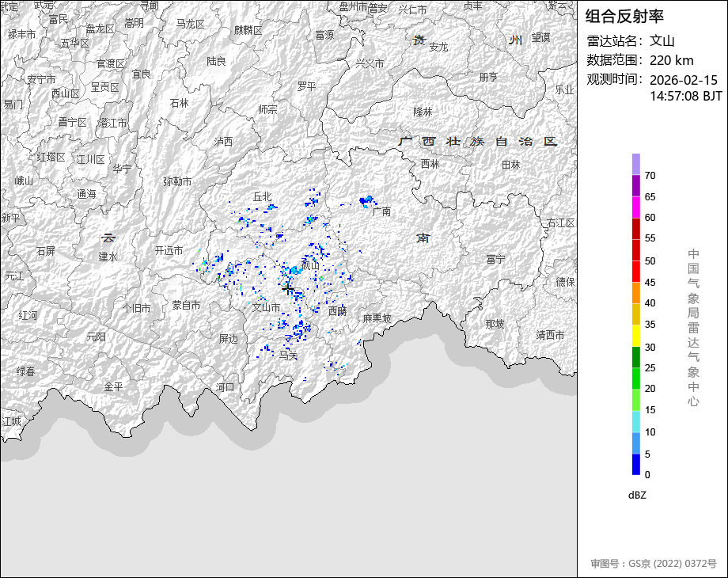
Task: Click the radar echo cluster above 马关
Action: tap(300, 326)
